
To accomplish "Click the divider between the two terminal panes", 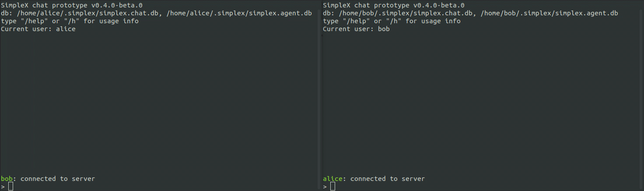I will (321, 95).
